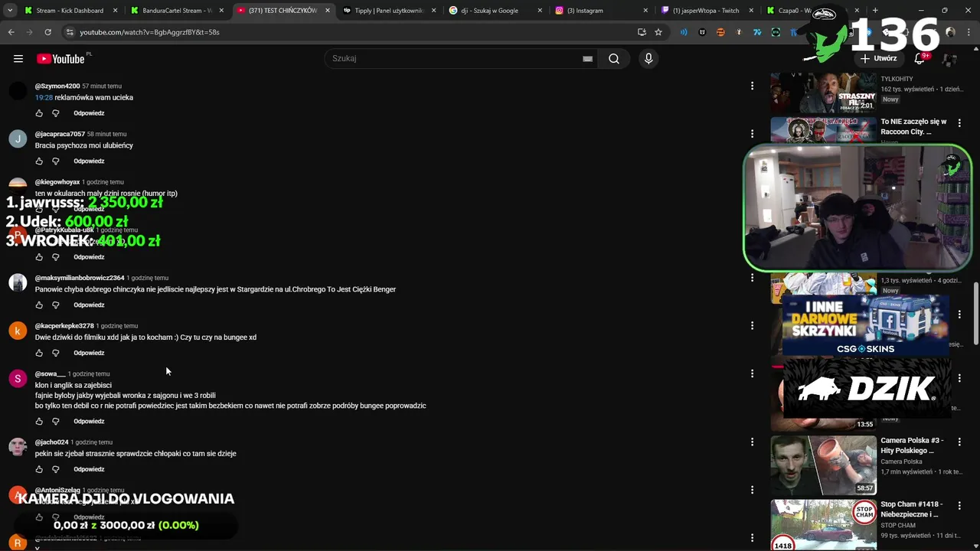This screenshot has height=551, width=980.
Task: Open options menu for @maksymilianbobrowicz2364 comment
Action: [x=752, y=278]
